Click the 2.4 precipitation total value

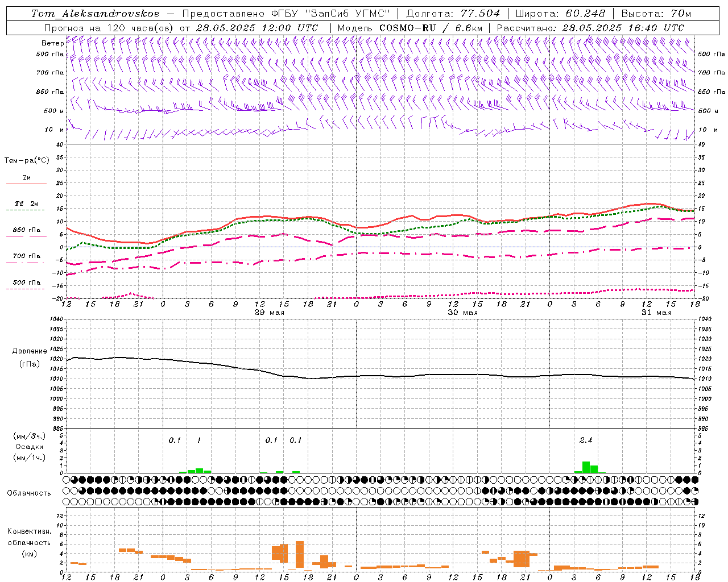coord(586,440)
